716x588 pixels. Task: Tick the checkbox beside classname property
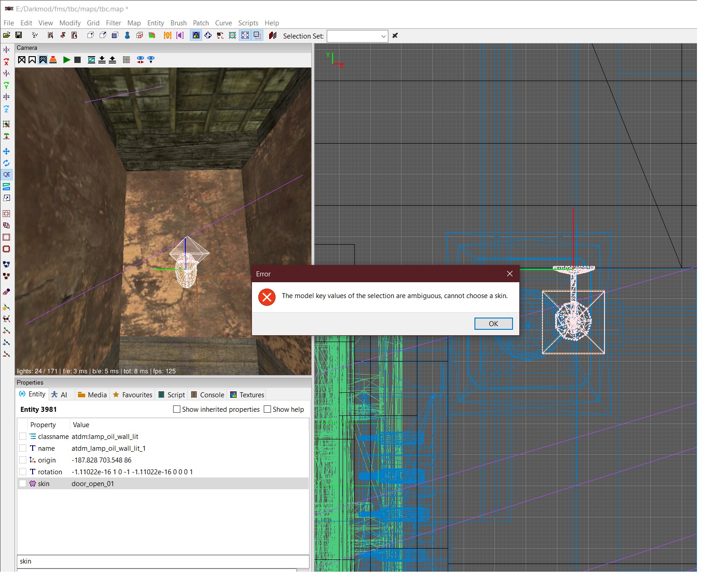tap(23, 436)
